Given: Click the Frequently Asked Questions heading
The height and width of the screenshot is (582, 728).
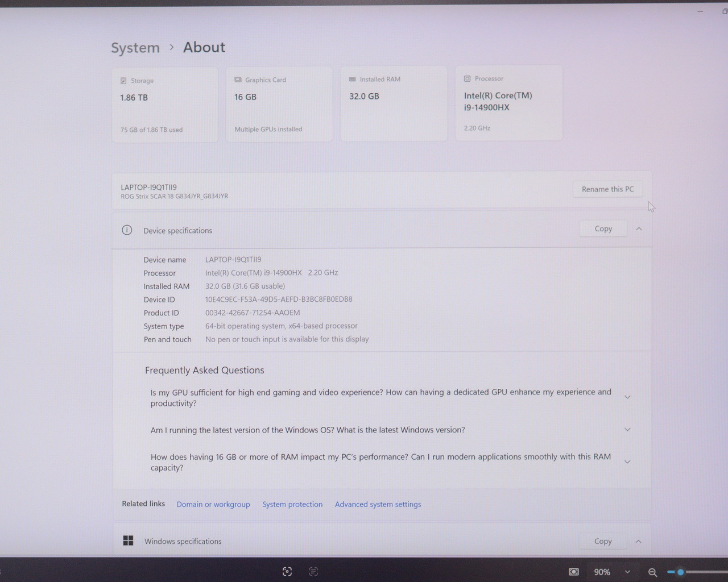Looking at the screenshot, I should (x=205, y=370).
